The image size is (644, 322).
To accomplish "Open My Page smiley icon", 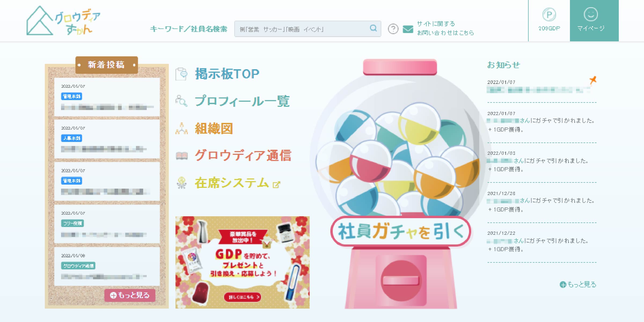I will point(591,14).
